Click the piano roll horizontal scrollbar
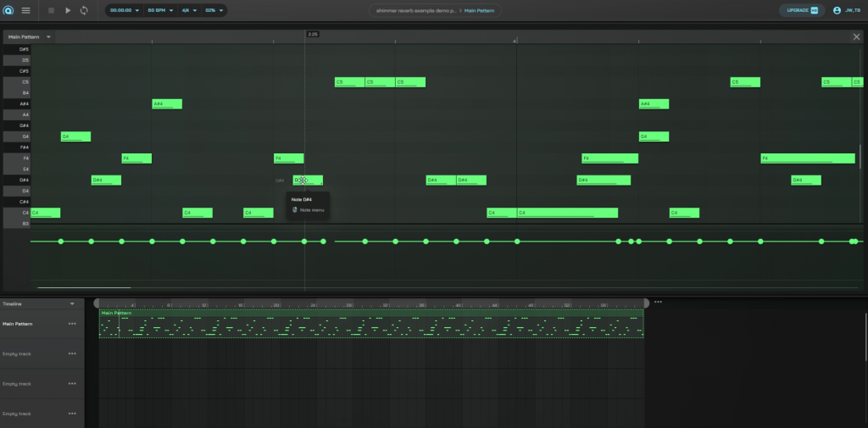This screenshot has height=428, width=868. (84, 287)
